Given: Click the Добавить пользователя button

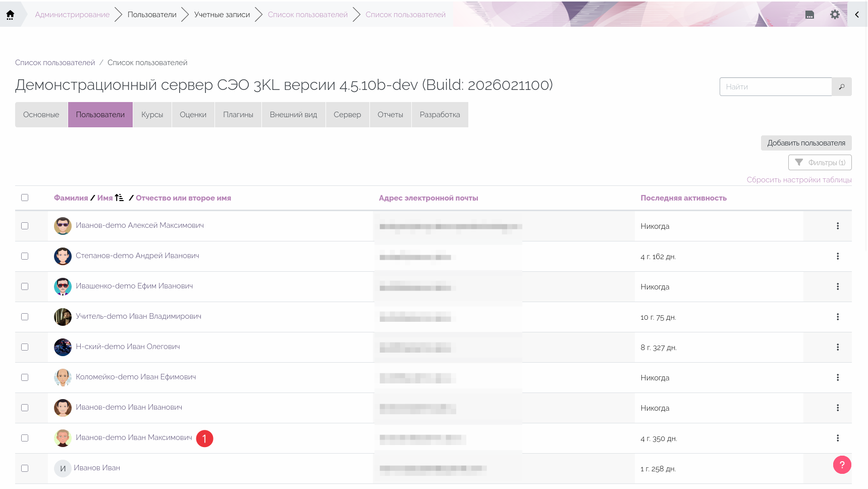Looking at the screenshot, I should [x=806, y=143].
